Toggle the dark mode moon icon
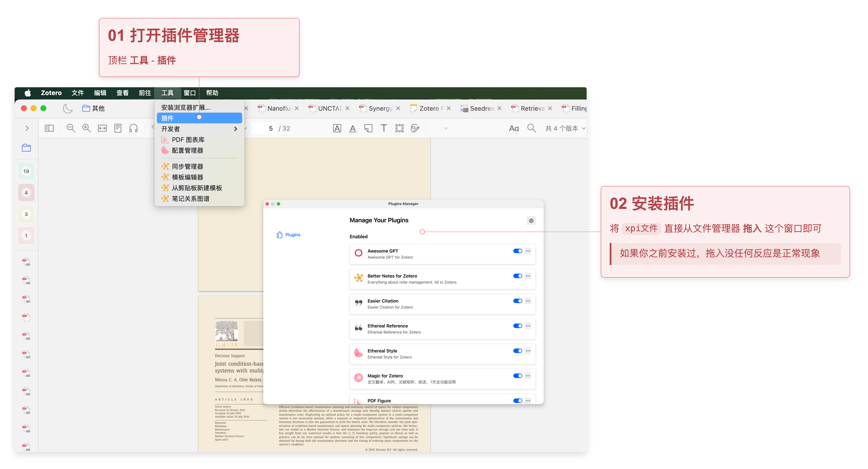Viewport: 868px width, 469px height. pyautogui.click(x=68, y=108)
